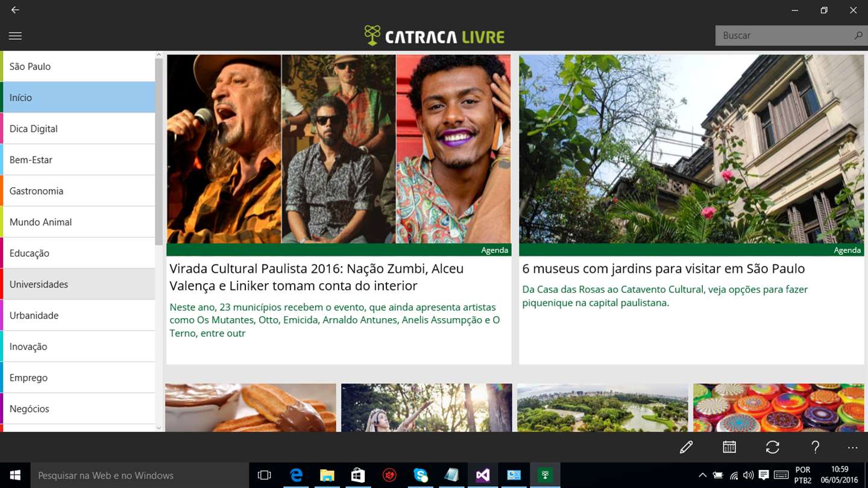
Task: Click the Catraca Livre taskbar icon
Action: coord(545,475)
